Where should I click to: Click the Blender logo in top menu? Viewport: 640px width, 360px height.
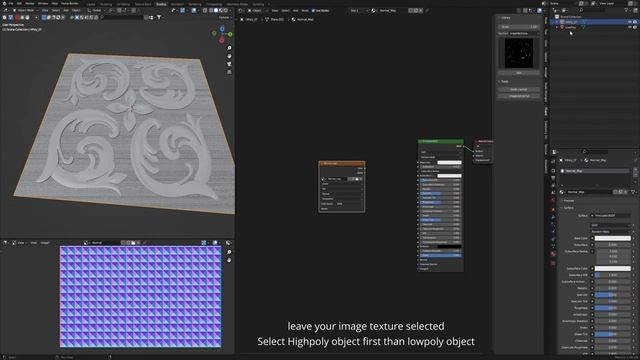(4, 3)
